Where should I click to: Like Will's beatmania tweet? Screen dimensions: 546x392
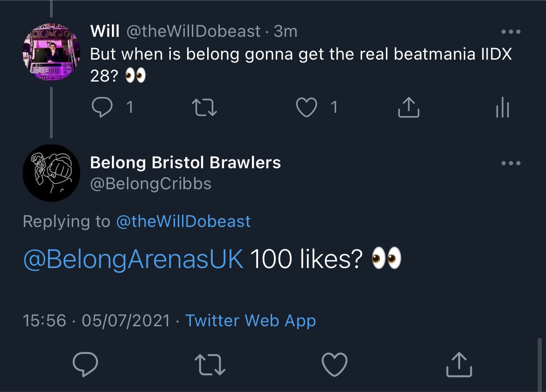306,108
